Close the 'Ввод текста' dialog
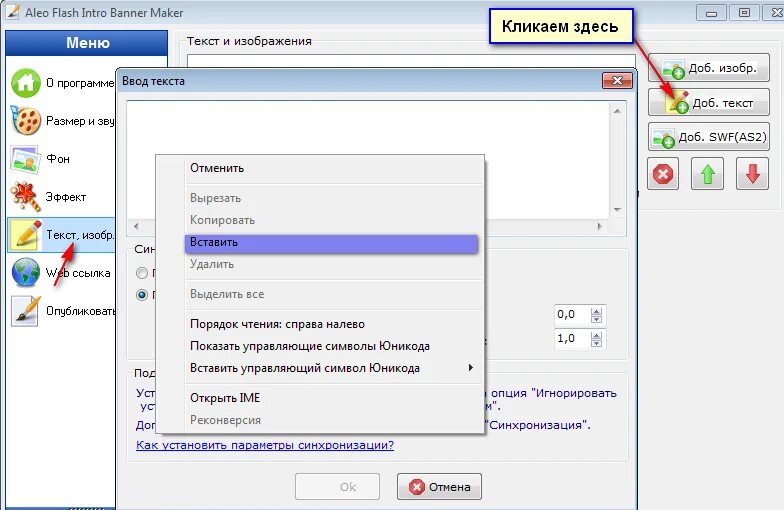The height and width of the screenshot is (510, 784). click(x=618, y=80)
